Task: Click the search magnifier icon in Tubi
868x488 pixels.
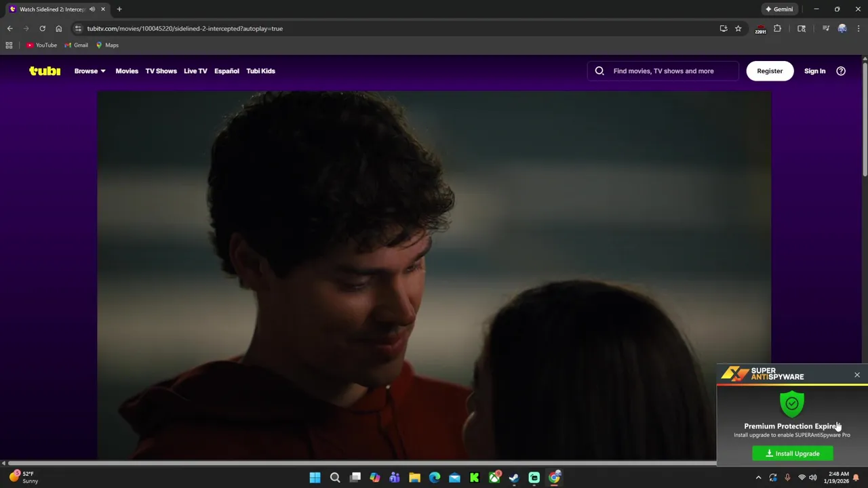Action: tap(599, 70)
